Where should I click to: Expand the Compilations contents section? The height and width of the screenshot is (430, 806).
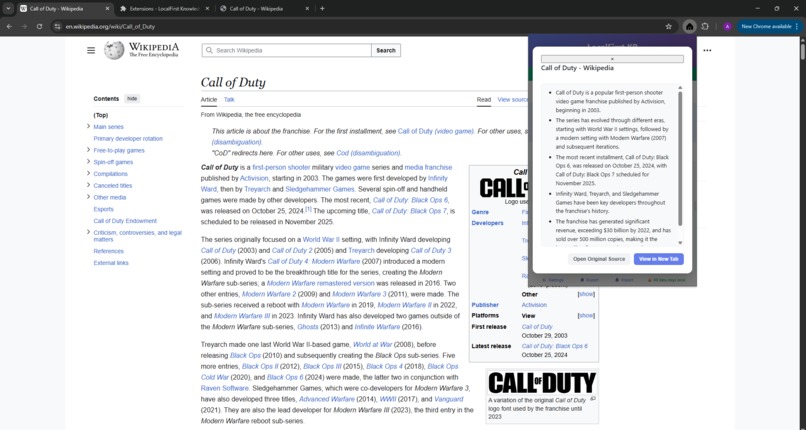[88, 174]
